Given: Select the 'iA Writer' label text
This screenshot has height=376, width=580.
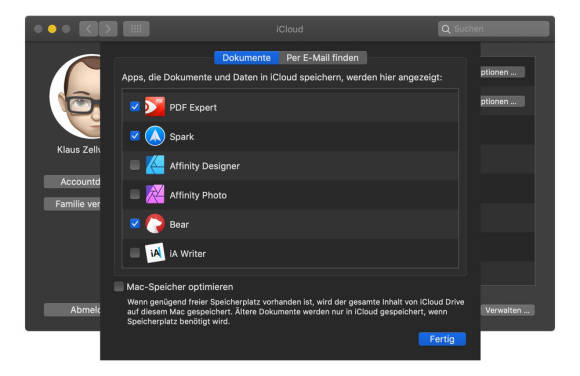Looking at the screenshot, I should (188, 254).
